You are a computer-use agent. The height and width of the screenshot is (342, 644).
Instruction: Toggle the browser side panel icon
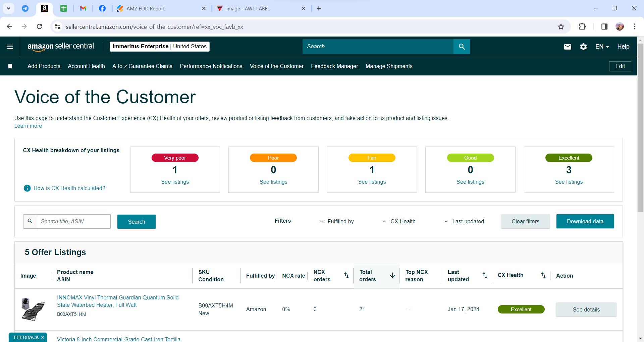604,27
